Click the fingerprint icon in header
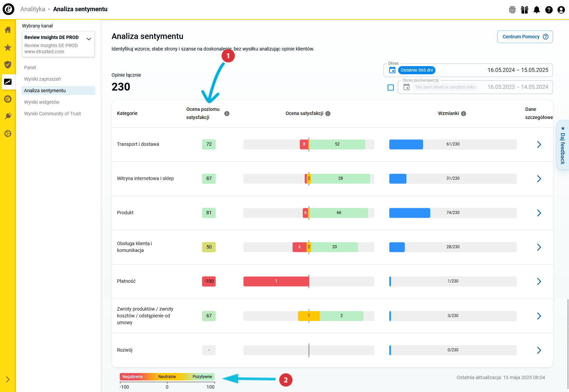Image resolution: width=569 pixels, height=392 pixels. [x=512, y=10]
